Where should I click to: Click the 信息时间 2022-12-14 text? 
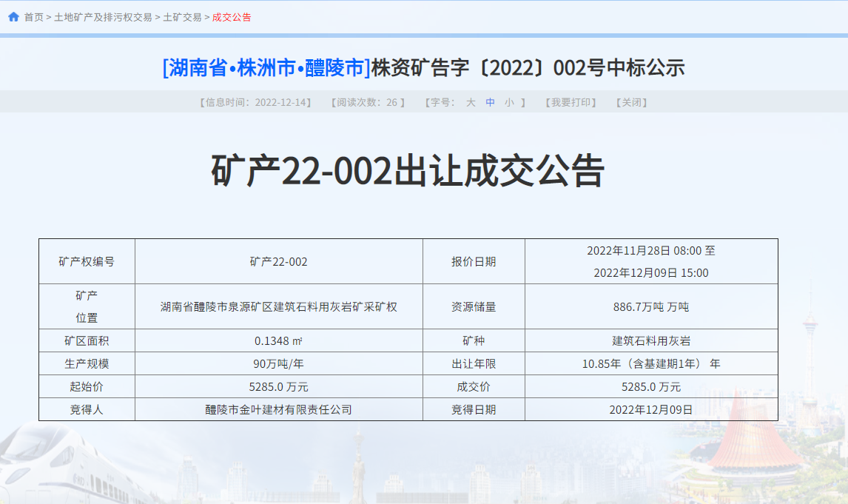pyautogui.click(x=255, y=103)
